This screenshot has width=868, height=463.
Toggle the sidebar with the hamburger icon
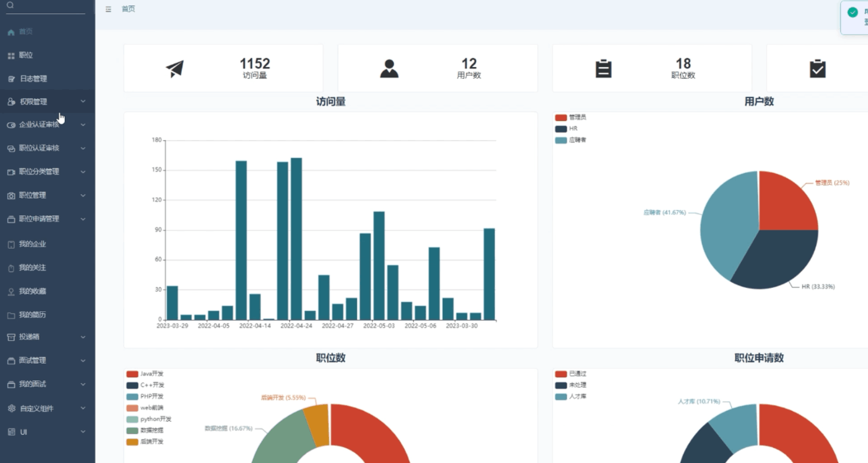(x=108, y=9)
